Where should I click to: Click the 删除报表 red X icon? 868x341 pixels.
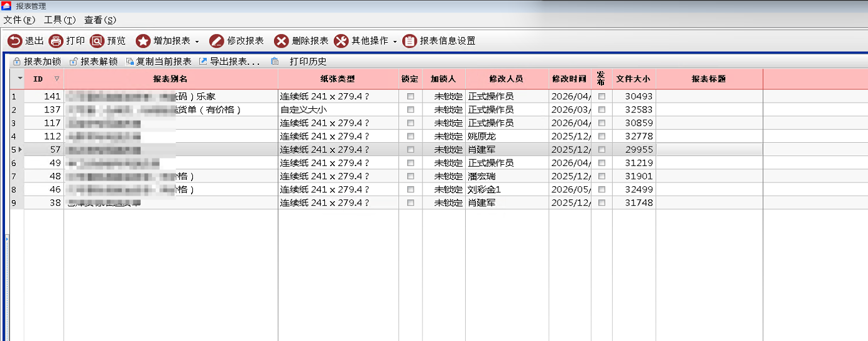pyautogui.click(x=282, y=41)
